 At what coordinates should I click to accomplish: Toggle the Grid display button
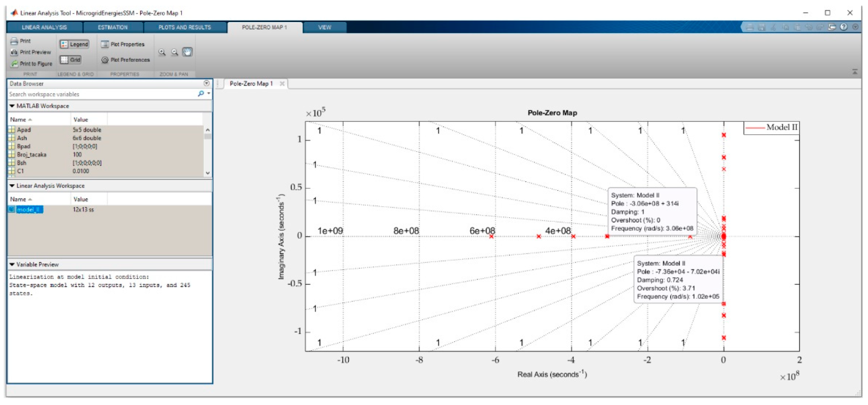(x=71, y=60)
